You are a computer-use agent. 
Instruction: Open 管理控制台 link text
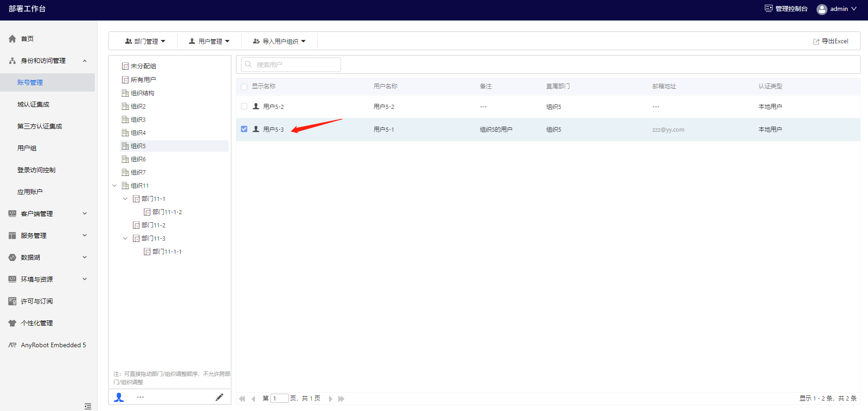791,9
